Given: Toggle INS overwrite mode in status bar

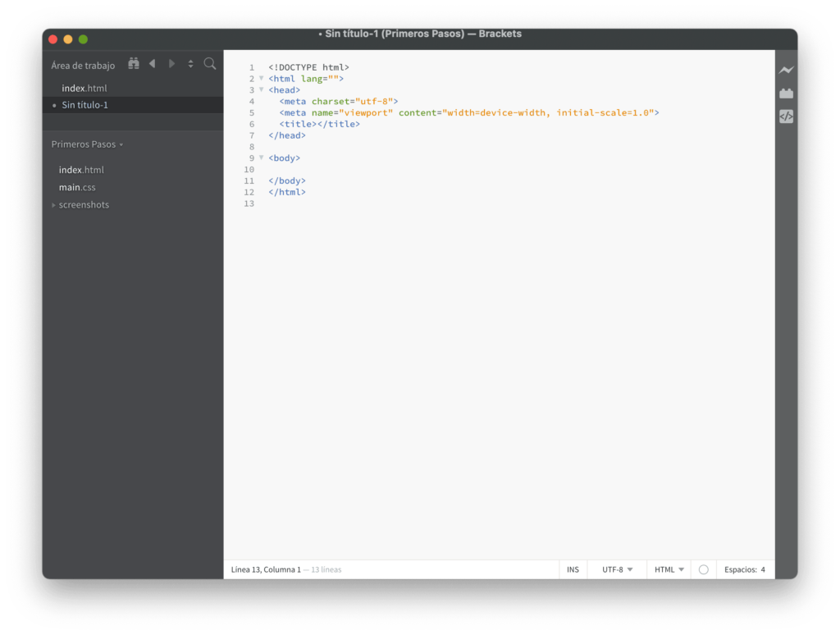Looking at the screenshot, I should pyautogui.click(x=573, y=569).
